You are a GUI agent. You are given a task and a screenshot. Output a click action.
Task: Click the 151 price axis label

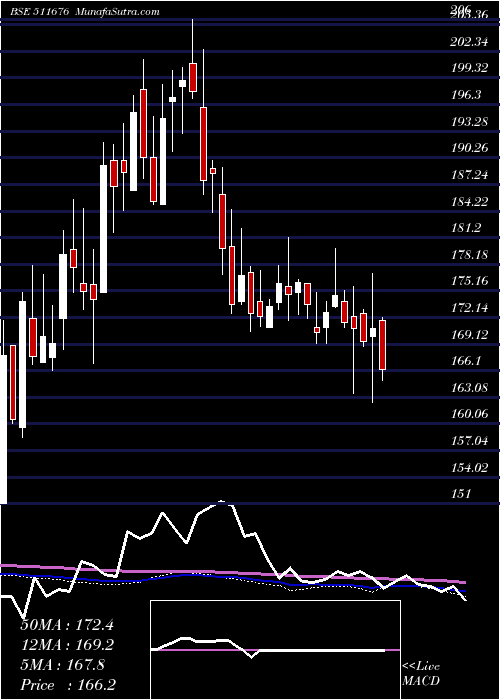pyautogui.click(x=461, y=494)
